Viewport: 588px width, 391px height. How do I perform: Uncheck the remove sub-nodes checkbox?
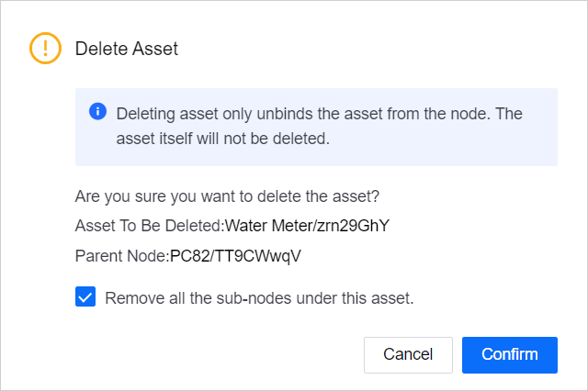click(85, 297)
